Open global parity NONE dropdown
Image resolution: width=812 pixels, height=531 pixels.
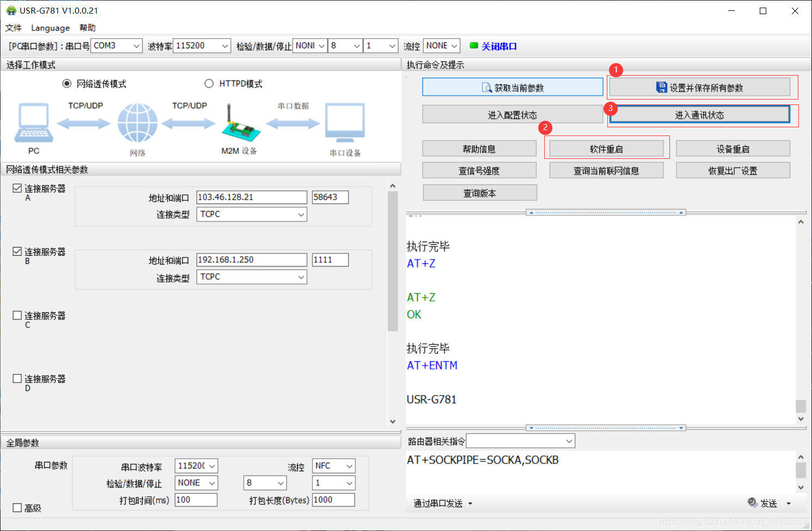tap(196, 483)
